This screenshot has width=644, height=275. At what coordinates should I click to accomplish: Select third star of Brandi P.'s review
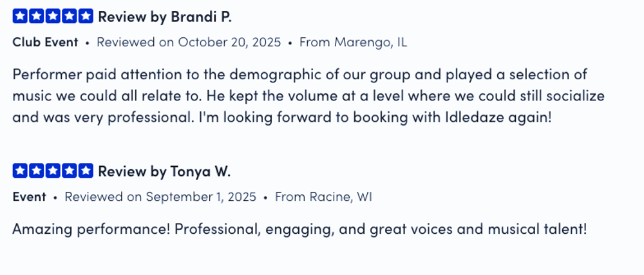(x=53, y=17)
